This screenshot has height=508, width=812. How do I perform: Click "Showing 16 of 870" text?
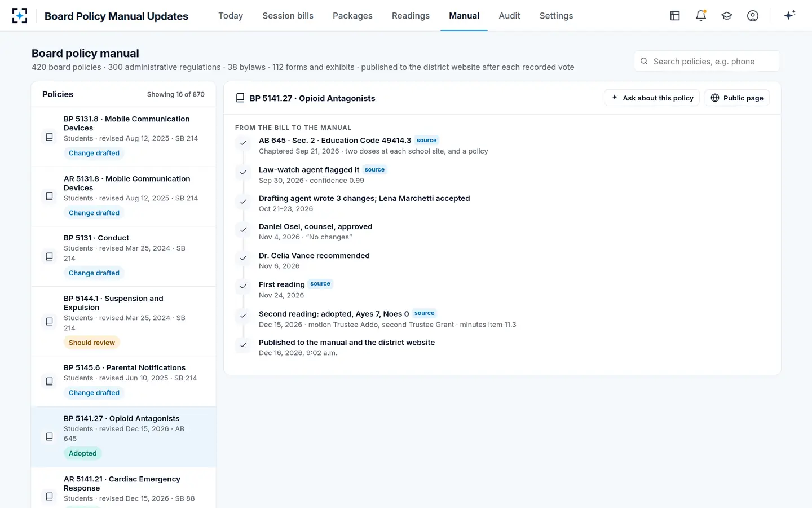coord(176,94)
